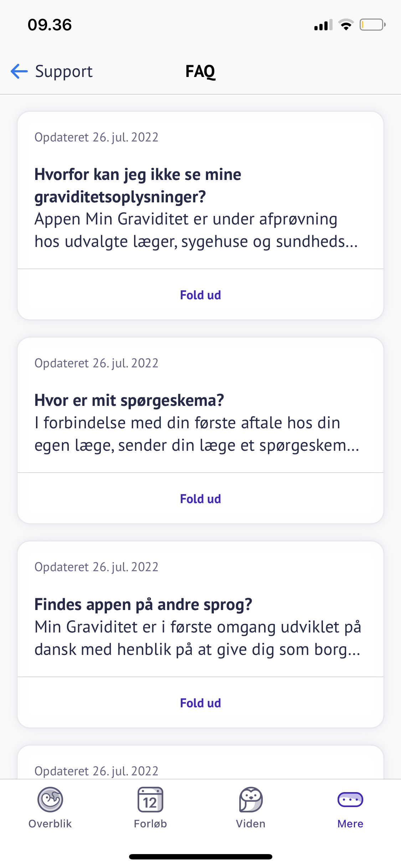Expand the spørgeskema question with Fold ud
401x868 pixels.
tap(200, 499)
